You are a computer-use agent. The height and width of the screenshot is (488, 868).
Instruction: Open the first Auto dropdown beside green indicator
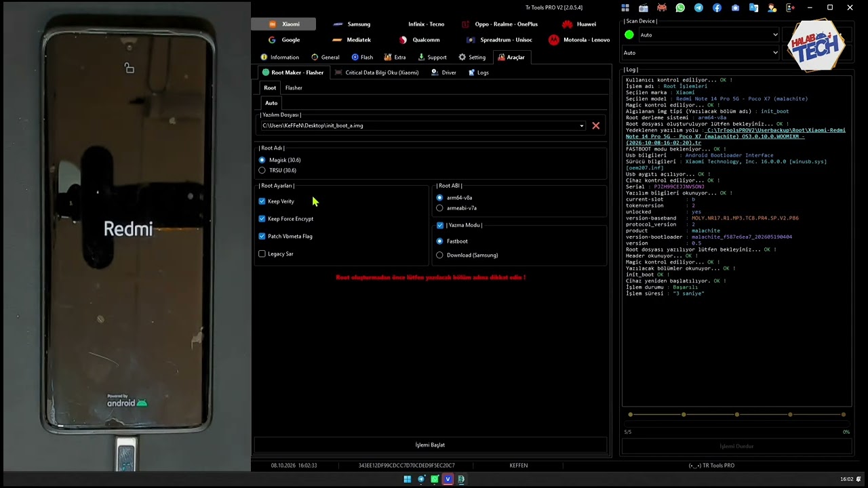point(709,35)
